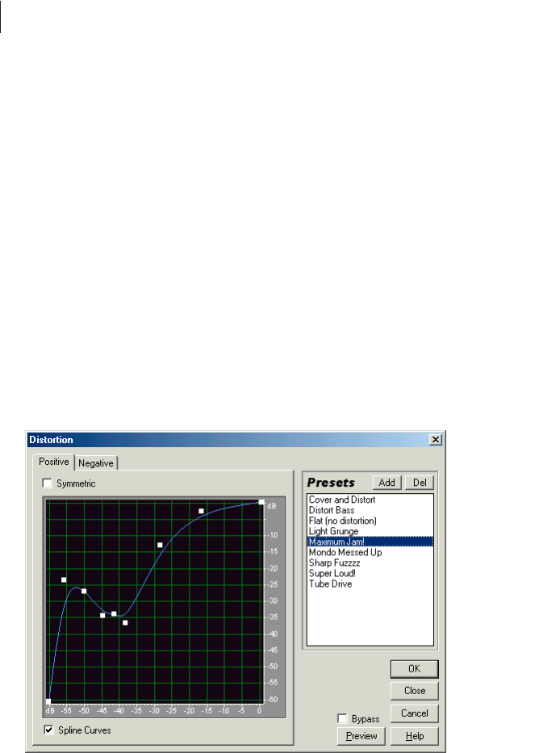The height and width of the screenshot is (753, 560).
Task: Click the Add preset button
Action: (387, 482)
